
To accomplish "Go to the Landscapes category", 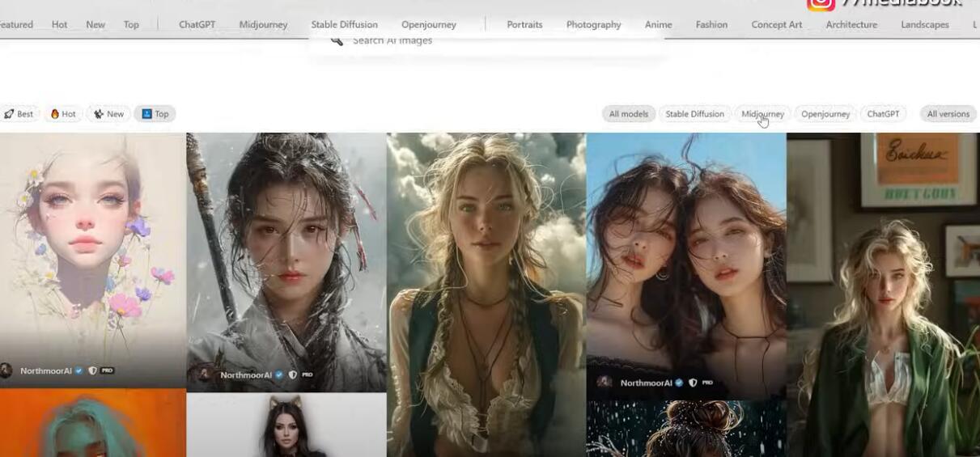I will [925, 25].
